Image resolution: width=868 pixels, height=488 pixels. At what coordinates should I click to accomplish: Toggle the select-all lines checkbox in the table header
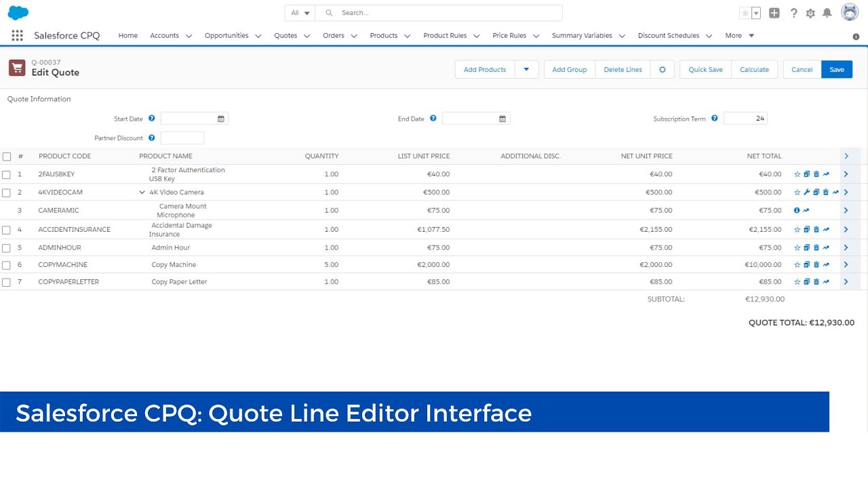click(x=7, y=157)
